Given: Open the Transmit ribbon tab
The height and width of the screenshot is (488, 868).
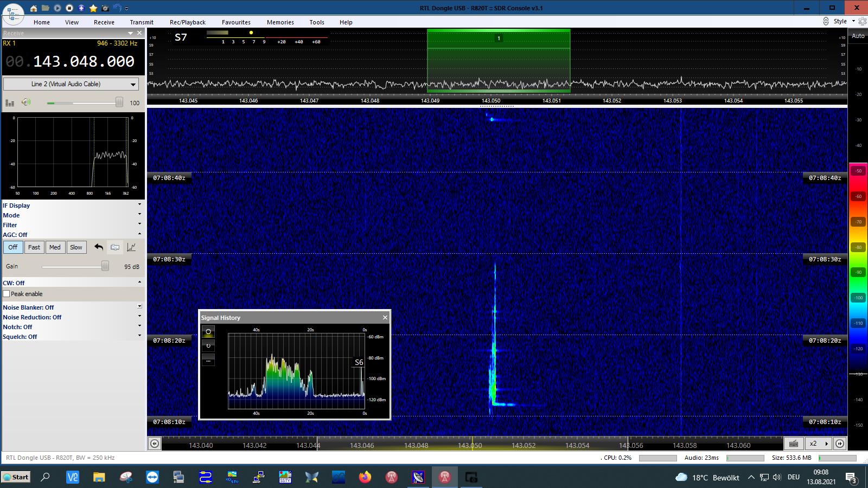Looking at the screenshot, I should click(142, 22).
